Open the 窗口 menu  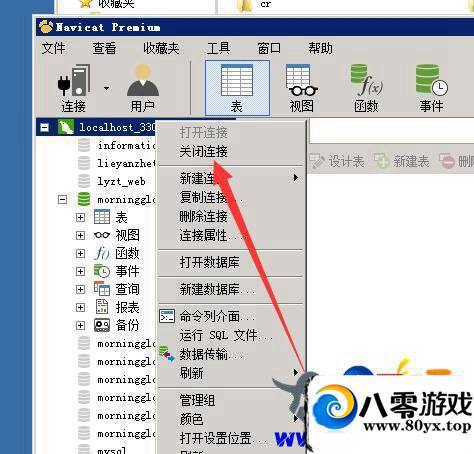[x=269, y=48]
